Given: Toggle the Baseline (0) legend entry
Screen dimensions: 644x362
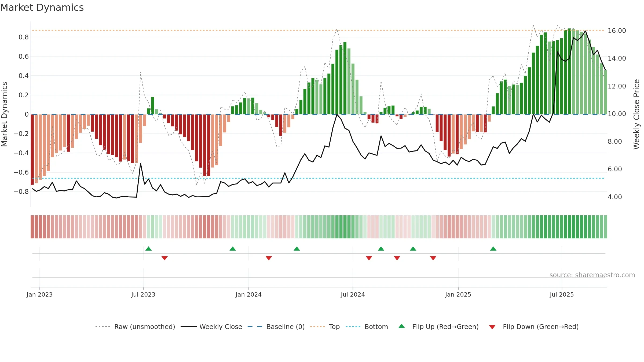Looking at the screenshot, I should pos(276,327).
